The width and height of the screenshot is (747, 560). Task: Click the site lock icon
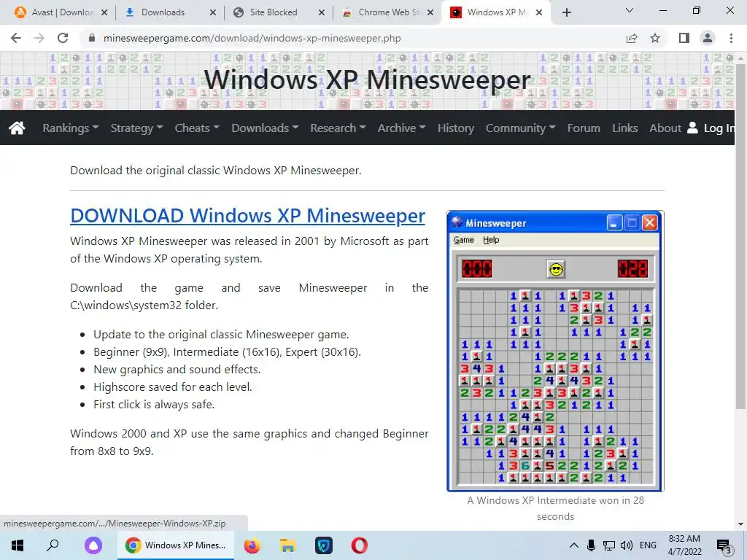coord(92,38)
